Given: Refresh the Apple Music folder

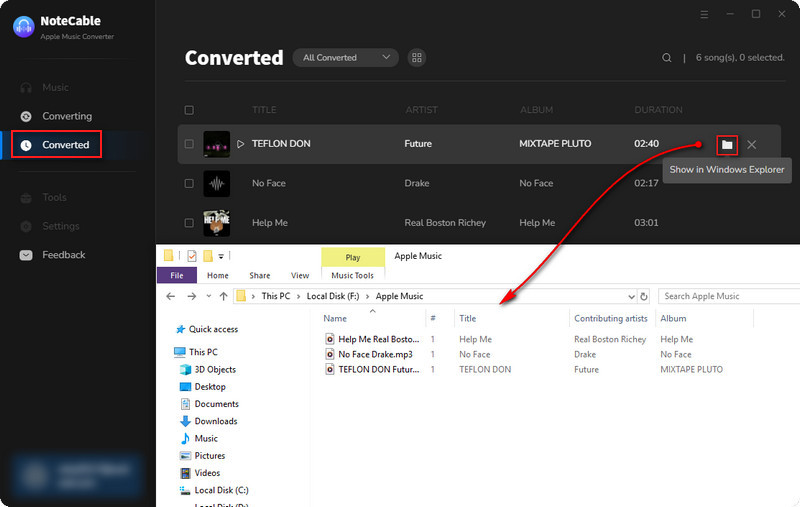Looking at the screenshot, I should (644, 297).
